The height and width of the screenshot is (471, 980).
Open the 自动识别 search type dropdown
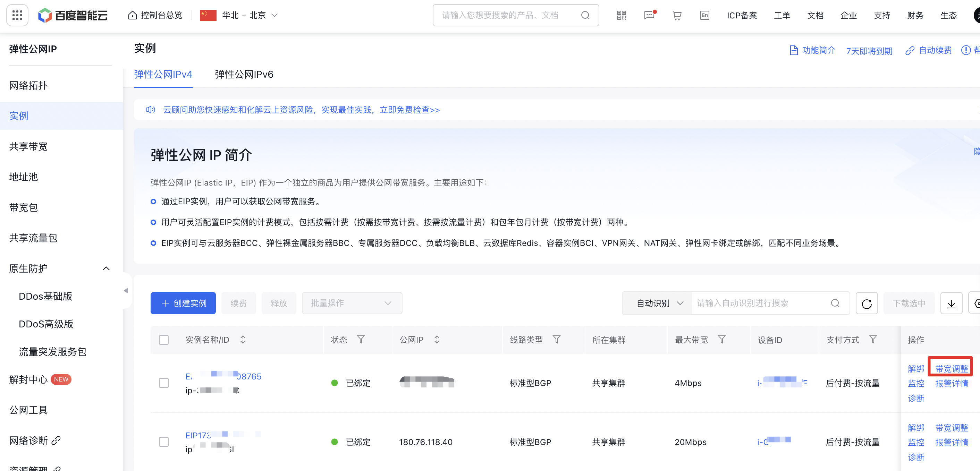pos(657,303)
